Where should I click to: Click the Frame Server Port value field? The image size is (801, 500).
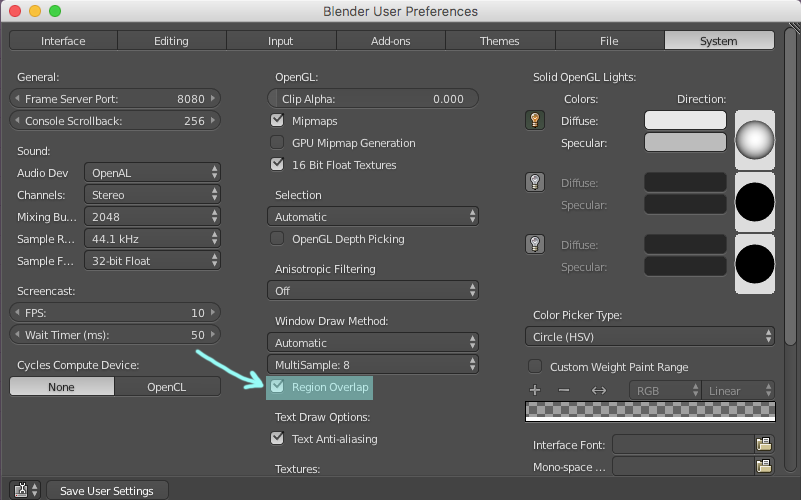115,99
